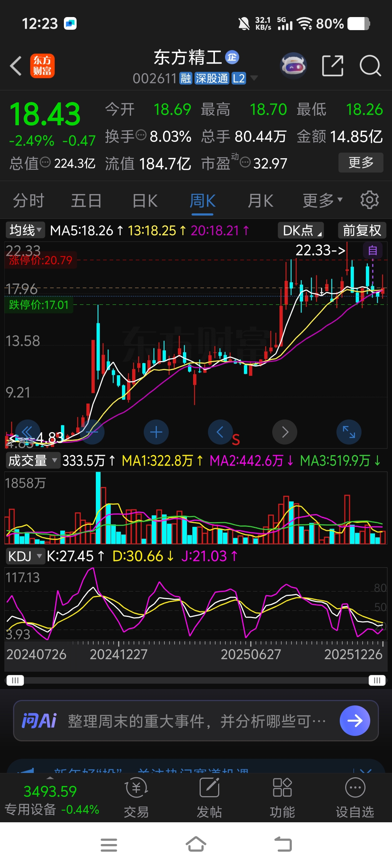Move chart cursor left one candle

coord(220,432)
